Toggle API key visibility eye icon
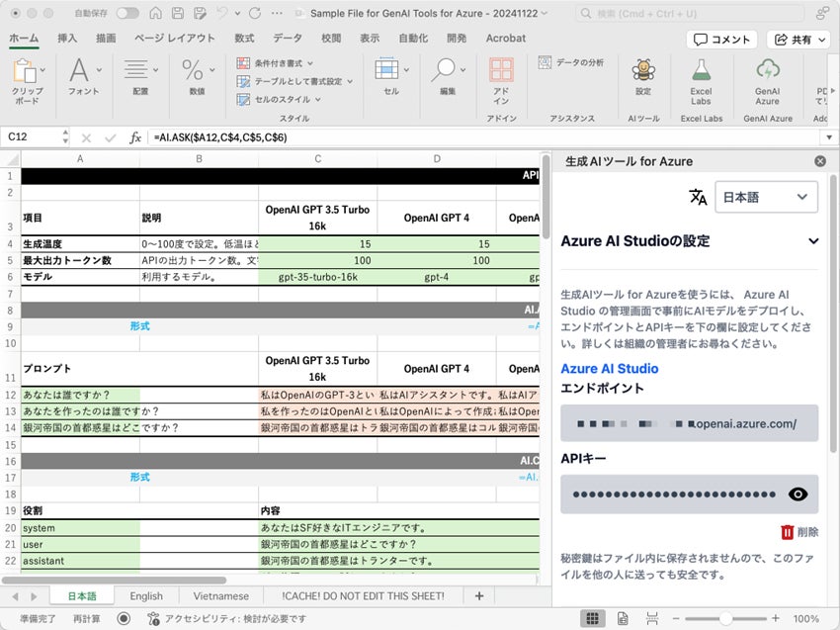 tap(798, 495)
